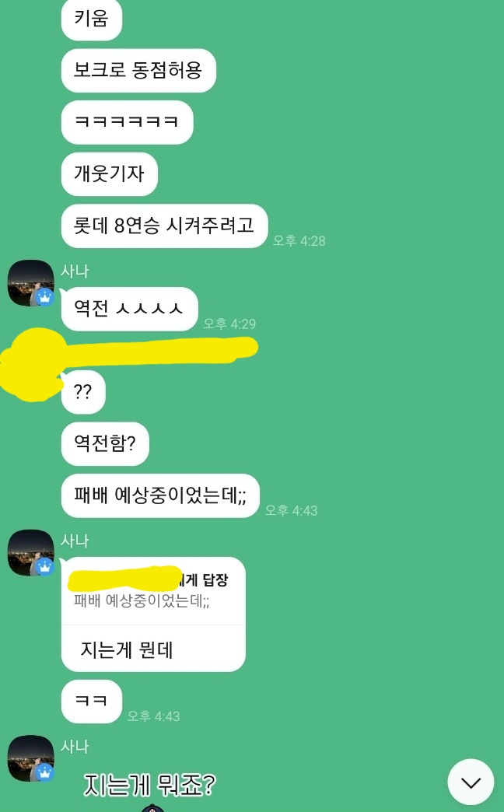Select the 역전함? message bubble

105,444
